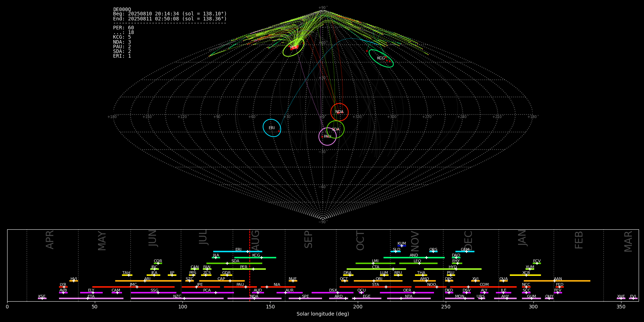Viewport: 644px width, 322px height.
Task: Click the +120 longitude label on the map
Action: [x=182, y=117]
